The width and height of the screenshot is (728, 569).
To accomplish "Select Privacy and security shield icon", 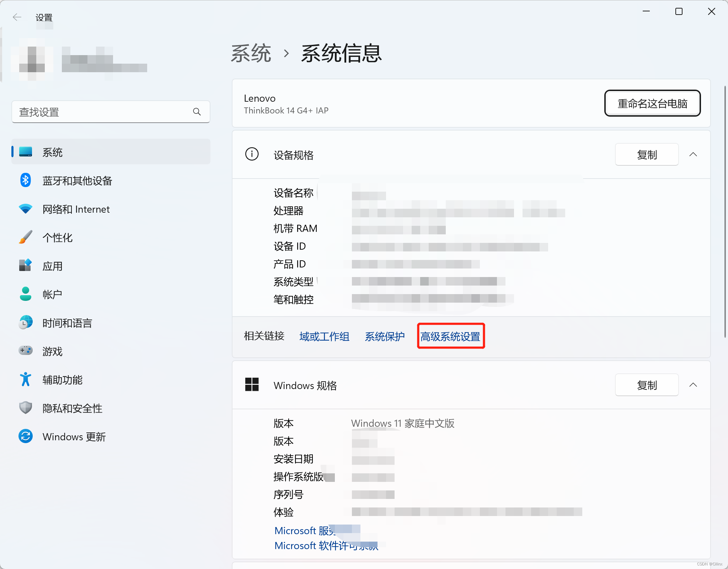I will 25,408.
